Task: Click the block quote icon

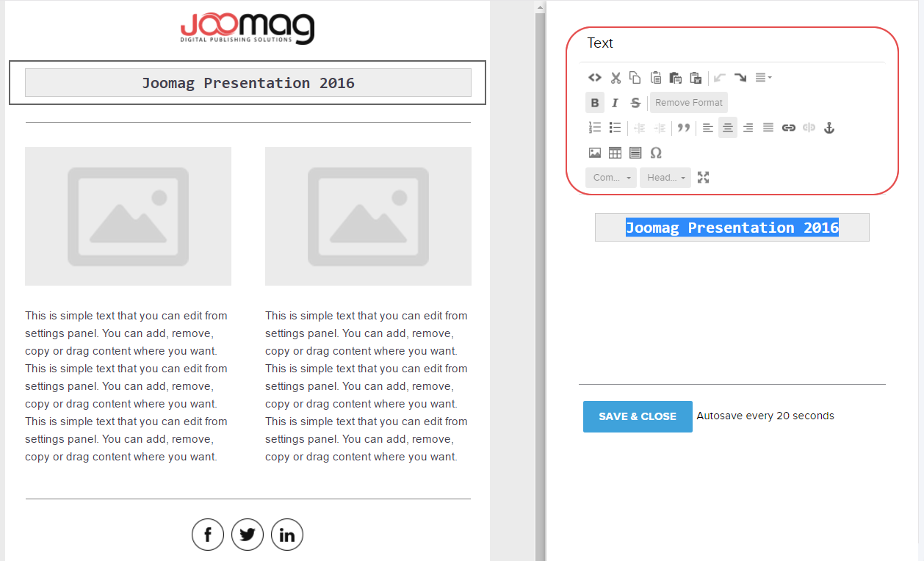Action: [x=683, y=128]
